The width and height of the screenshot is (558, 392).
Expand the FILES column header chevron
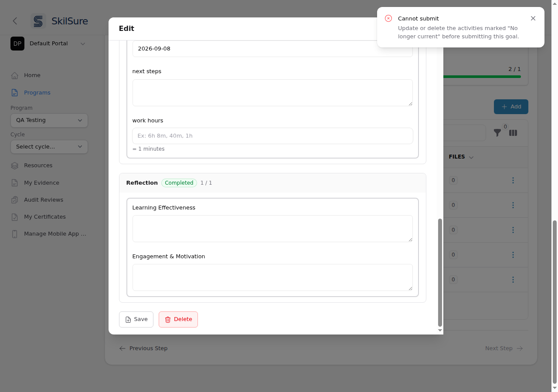[471, 157]
